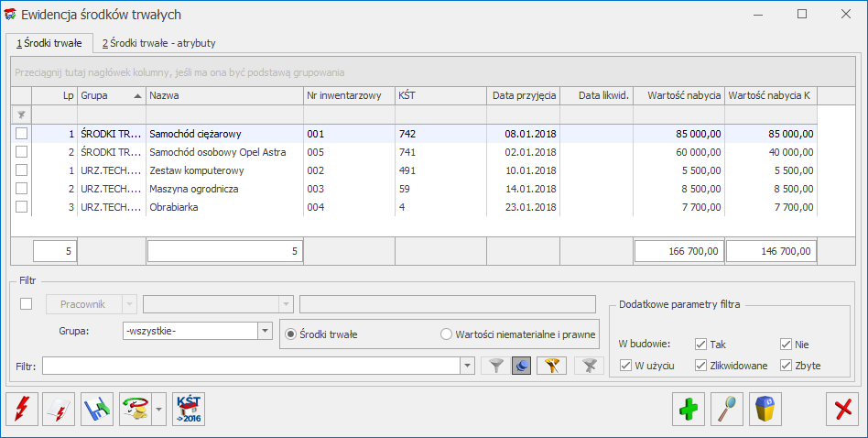Enable the Pracownik filter checkbox
The image size is (868, 438).
coord(26,304)
